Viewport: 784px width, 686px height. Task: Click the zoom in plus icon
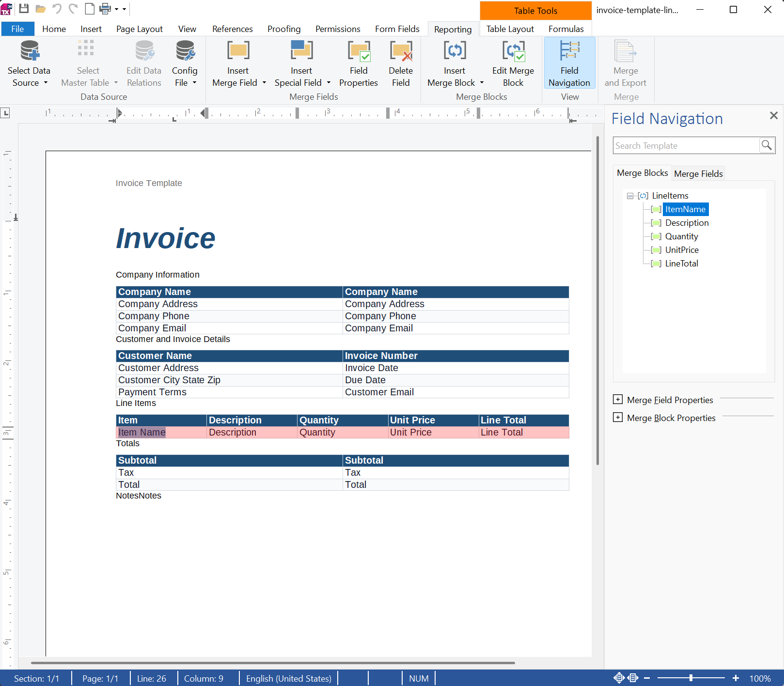tap(736, 678)
